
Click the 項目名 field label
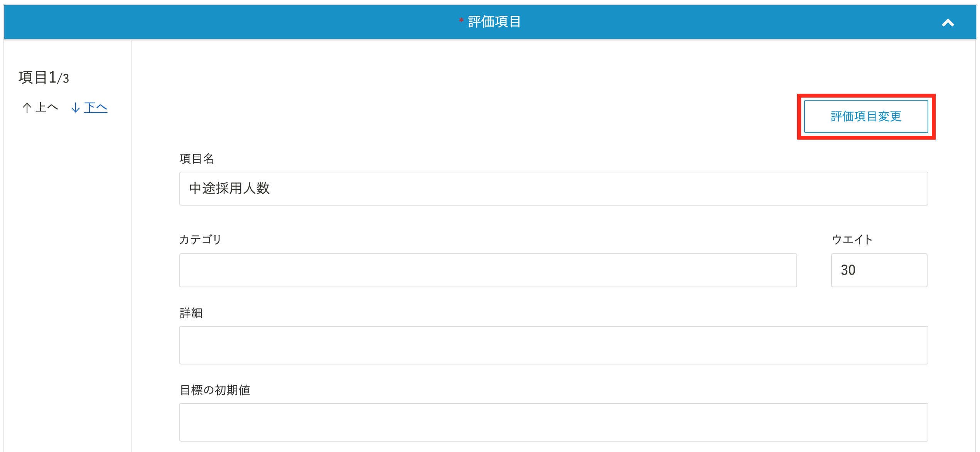(197, 159)
